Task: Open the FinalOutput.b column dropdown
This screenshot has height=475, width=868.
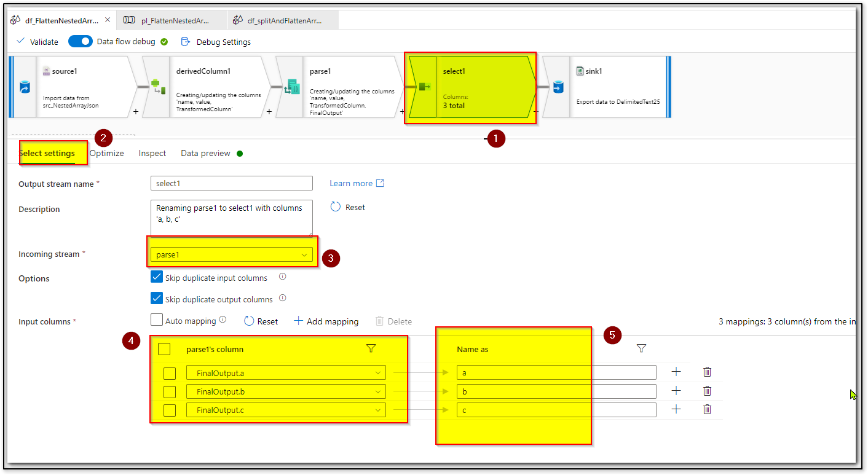Action: [x=377, y=391]
